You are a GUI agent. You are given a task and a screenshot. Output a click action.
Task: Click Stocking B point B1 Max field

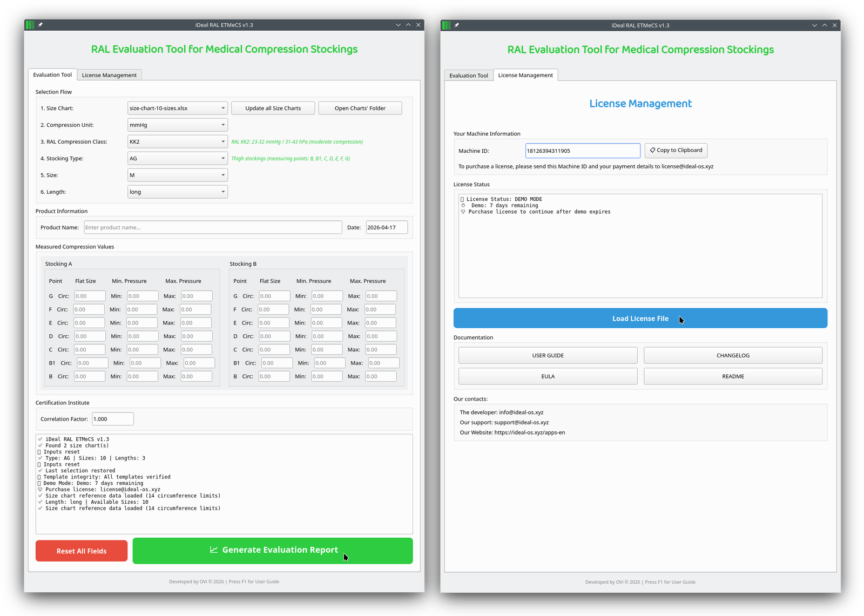click(383, 363)
